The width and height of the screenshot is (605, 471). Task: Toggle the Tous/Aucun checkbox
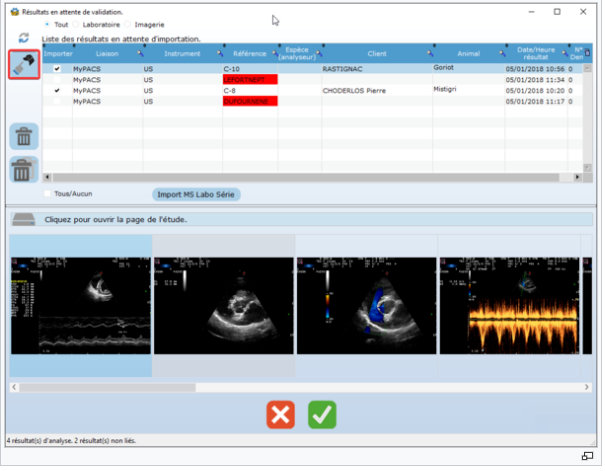(x=47, y=194)
